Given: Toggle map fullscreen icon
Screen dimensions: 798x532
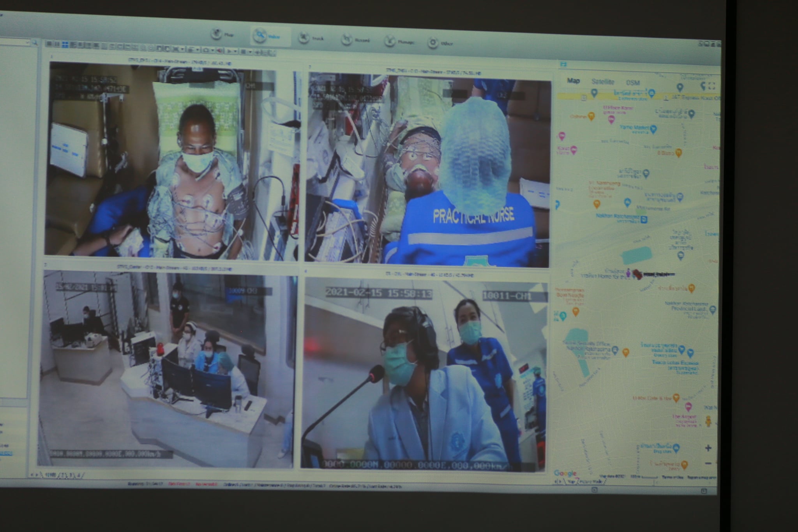Looking at the screenshot, I should [711, 86].
